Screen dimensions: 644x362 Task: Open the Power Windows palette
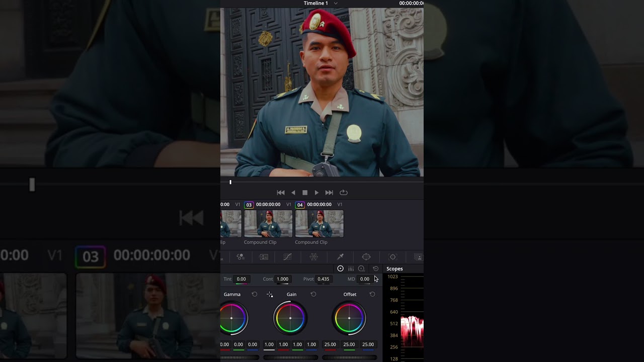[x=366, y=256]
